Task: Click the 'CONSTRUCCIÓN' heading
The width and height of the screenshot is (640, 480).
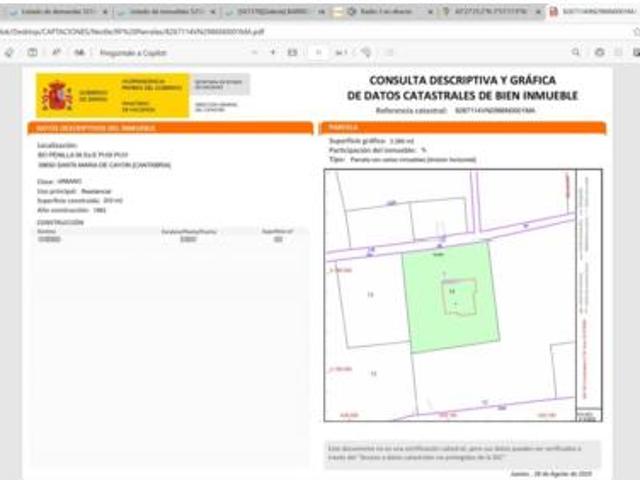Action: tap(60, 222)
